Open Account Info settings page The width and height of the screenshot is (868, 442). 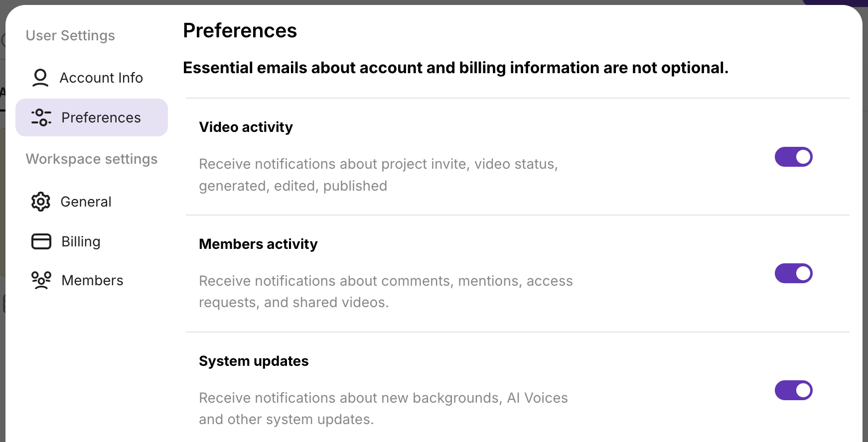tap(101, 78)
